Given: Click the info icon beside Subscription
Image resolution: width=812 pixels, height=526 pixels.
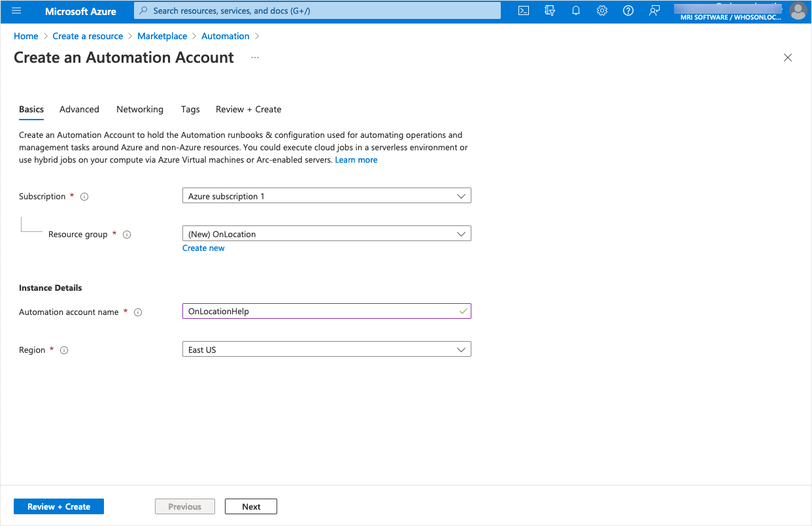Looking at the screenshot, I should 84,197.
